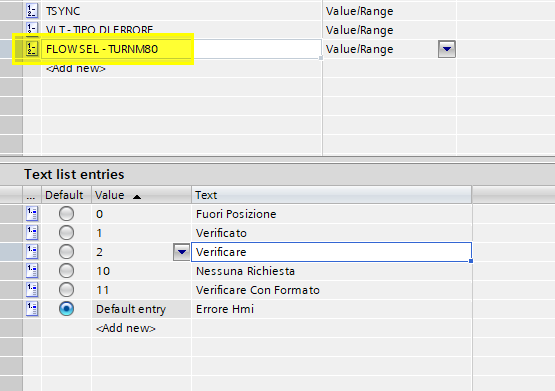
Task: Select the FLOW SEL - TURNM80 row icon
Action: pyautogui.click(x=32, y=49)
